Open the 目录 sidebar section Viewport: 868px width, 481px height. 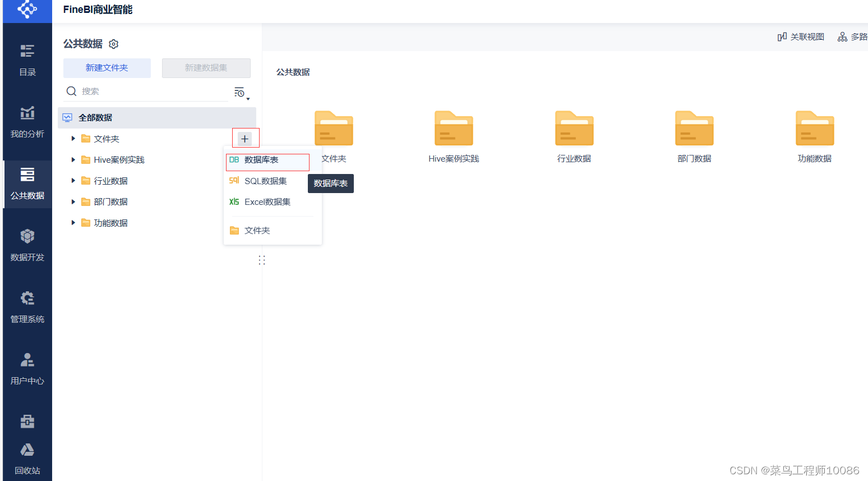pyautogui.click(x=27, y=61)
